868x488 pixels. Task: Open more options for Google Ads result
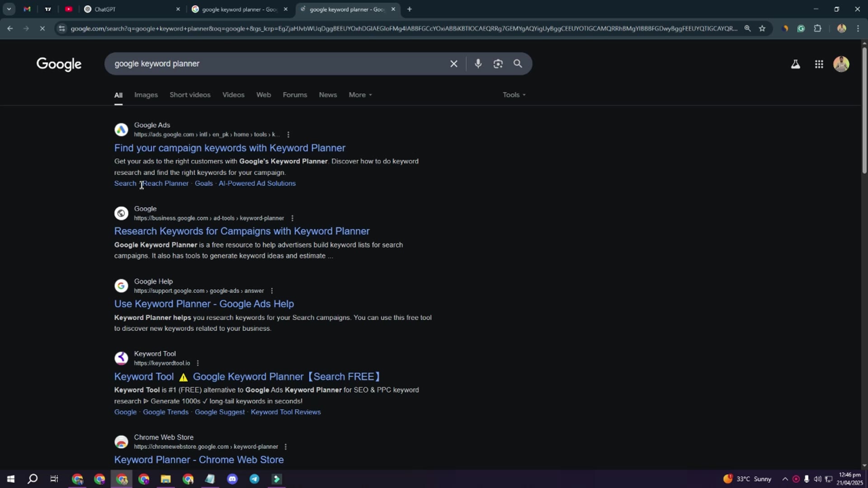tap(288, 135)
